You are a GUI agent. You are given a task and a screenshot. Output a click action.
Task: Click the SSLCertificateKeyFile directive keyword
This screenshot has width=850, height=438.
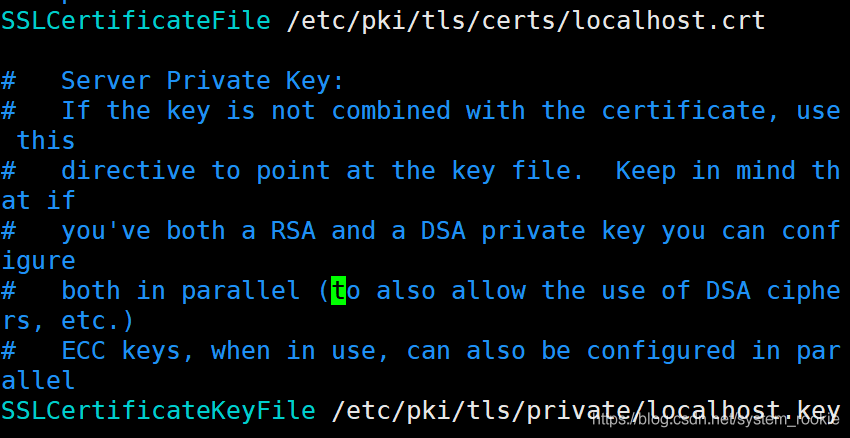(158, 411)
